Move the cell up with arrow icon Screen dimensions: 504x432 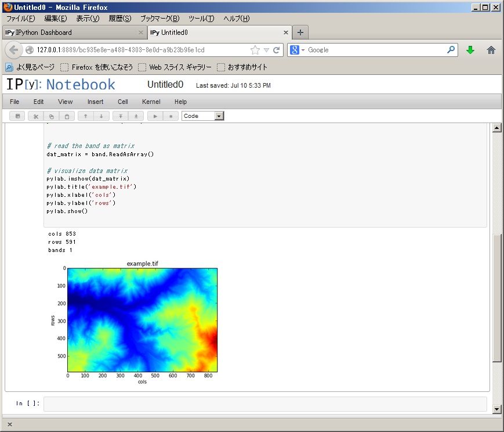[86, 116]
